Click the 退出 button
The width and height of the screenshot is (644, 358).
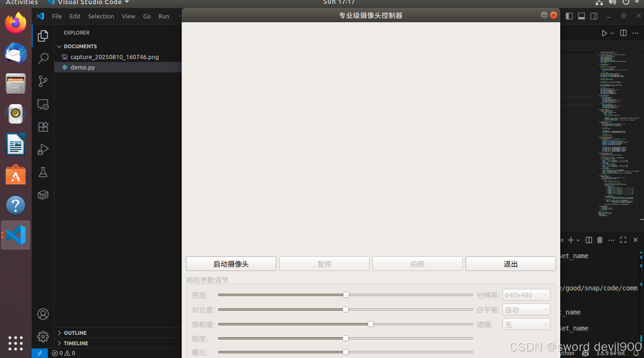[511, 264]
